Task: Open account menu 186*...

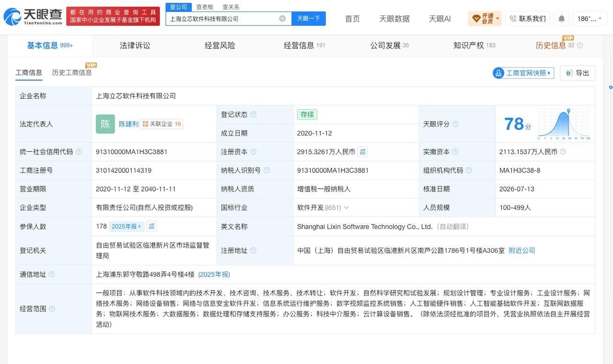Action: [x=590, y=19]
